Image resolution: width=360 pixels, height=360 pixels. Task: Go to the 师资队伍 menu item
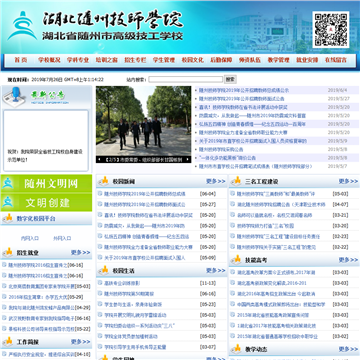point(250,60)
